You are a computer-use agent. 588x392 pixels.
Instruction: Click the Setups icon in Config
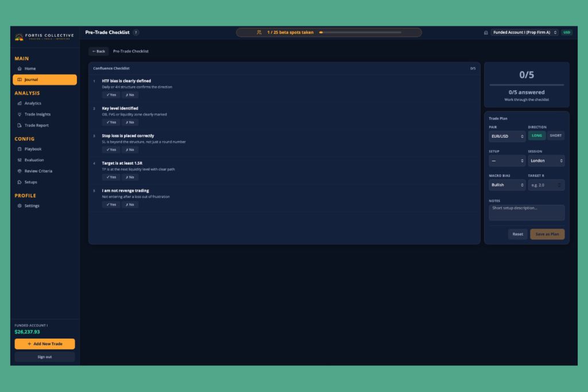(20, 182)
